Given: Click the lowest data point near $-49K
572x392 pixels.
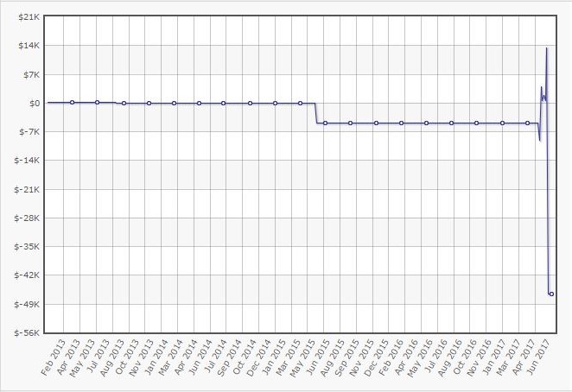Looking at the screenshot, I should [x=551, y=294].
